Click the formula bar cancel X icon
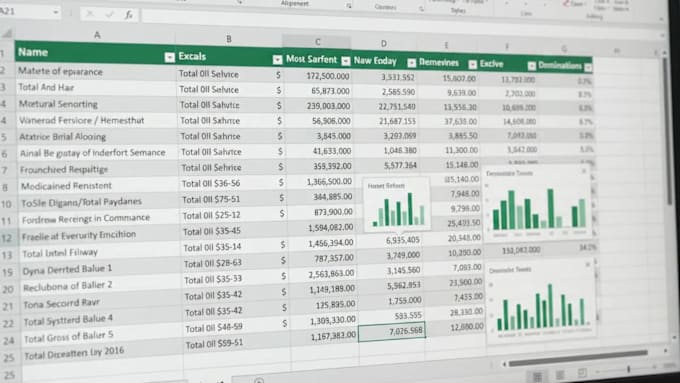Viewport: 680px width, 383px height. click(90, 14)
